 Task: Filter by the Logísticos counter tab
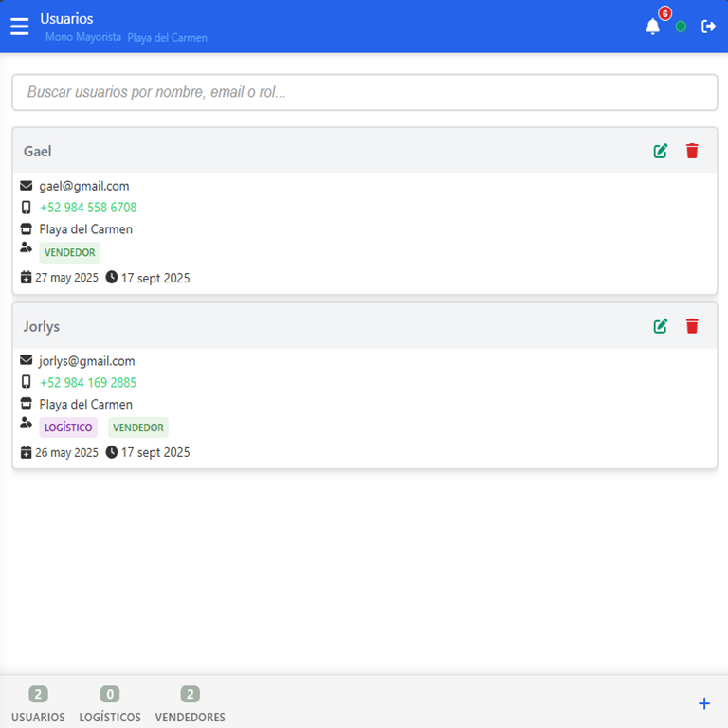[x=110, y=705]
